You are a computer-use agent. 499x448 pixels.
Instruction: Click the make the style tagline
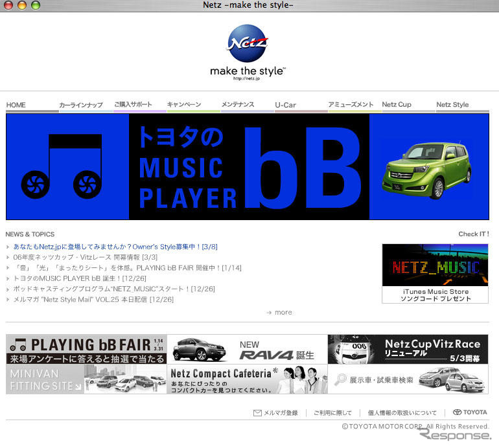pyautogui.click(x=248, y=71)
